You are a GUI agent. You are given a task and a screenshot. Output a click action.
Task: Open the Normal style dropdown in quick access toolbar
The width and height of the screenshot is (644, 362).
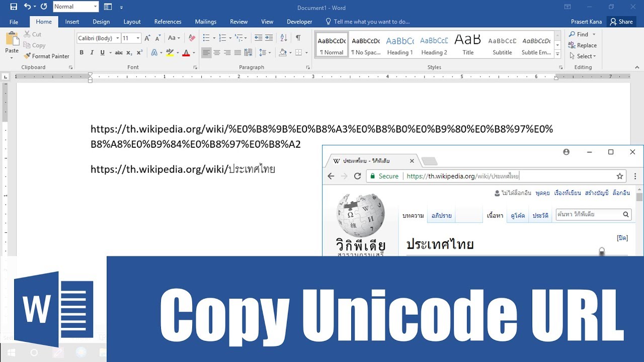[95, 7]
